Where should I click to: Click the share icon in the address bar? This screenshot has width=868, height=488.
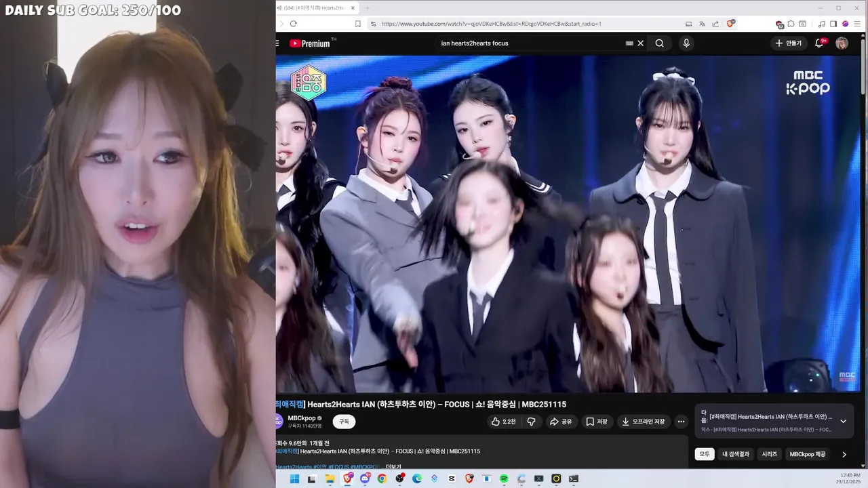point(715,24)
